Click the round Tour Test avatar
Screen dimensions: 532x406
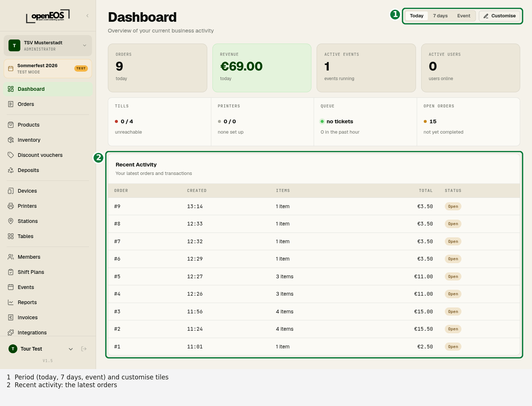coord(13,349)
